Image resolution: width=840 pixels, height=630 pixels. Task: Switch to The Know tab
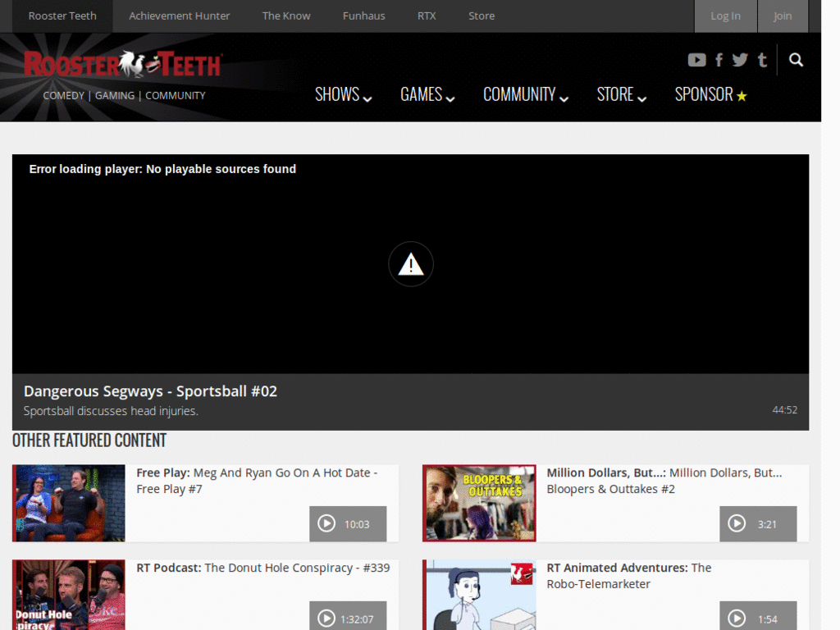(286, 16)
